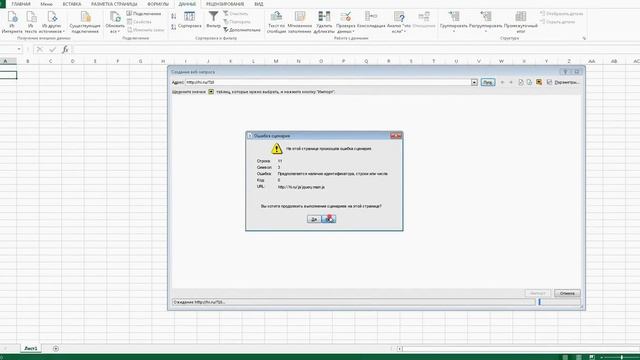Open 'Существующие подключения' Existing Connections
This screenshot has width=640, height=360.
coord(85,22)
